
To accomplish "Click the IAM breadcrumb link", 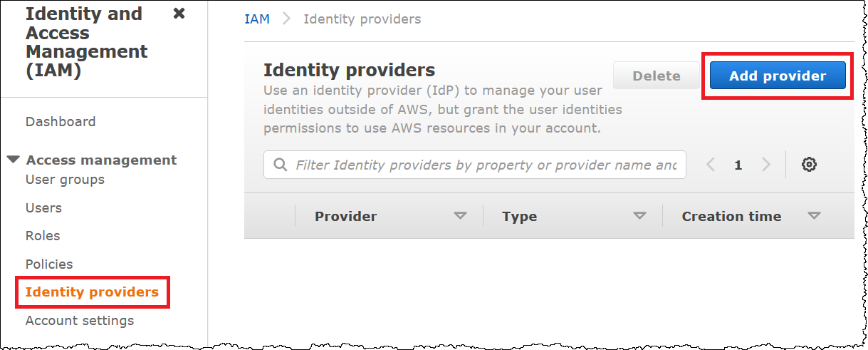I will pyautogui.click(x=257, y=19).
